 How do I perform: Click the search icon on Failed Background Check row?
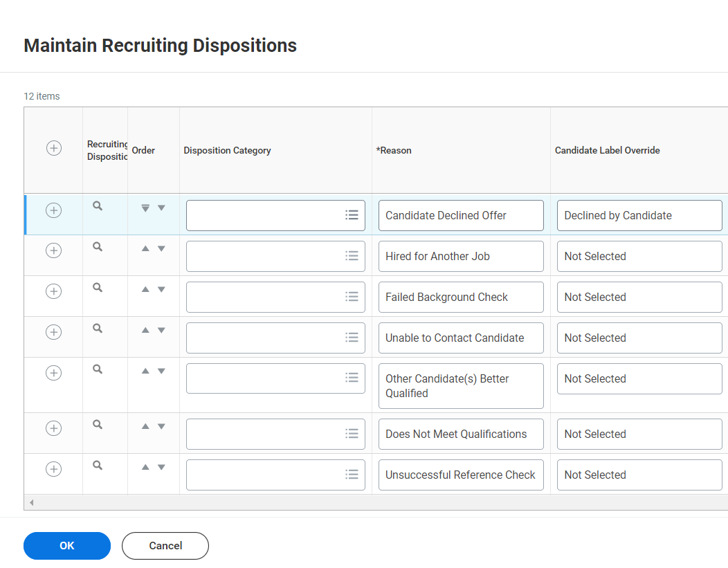pos(98,287)
